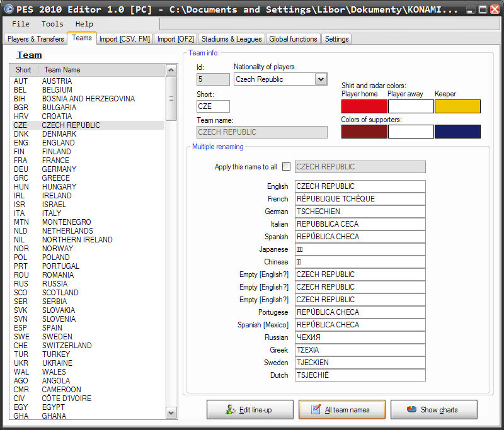Open the Import [CSV, FM] tab
This screenshot has width=504, height=430.
(125, 39)
